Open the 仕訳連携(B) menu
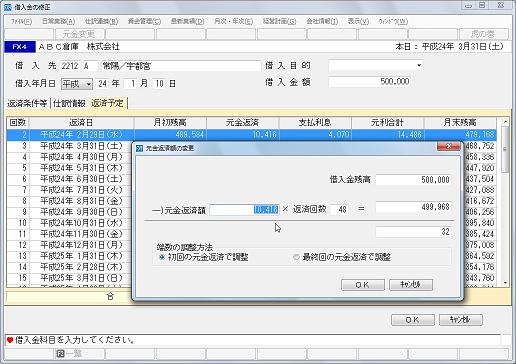The width and height of the screenshot is (516, 364). 101,21
